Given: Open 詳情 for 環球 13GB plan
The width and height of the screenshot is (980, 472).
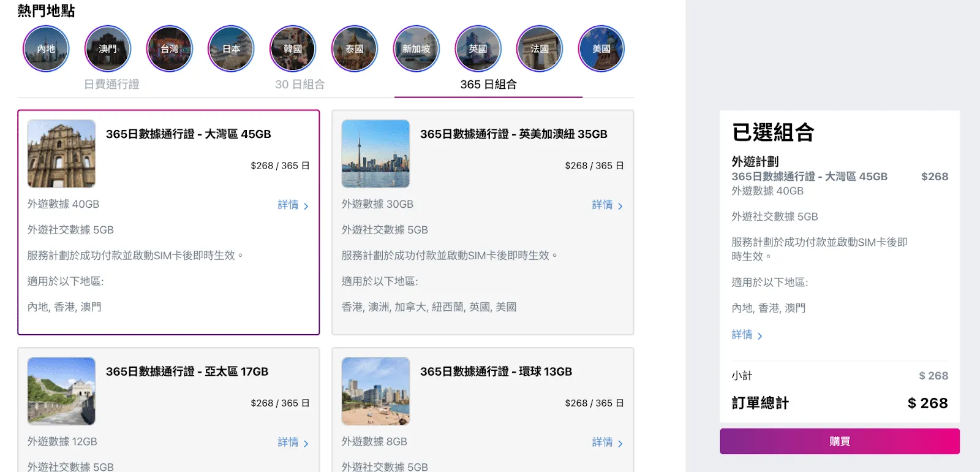Looking at the screenshot, I should (607, 442).
